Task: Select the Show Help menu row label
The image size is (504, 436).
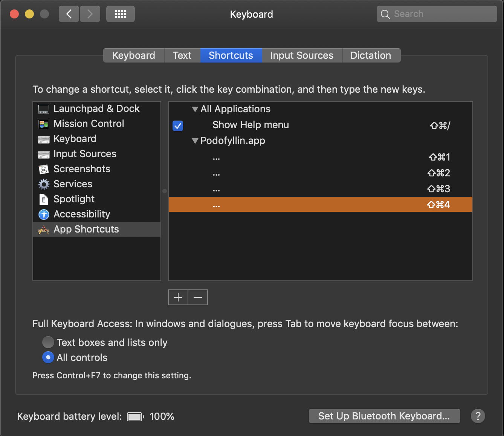Action: pyautogui.click(x=250, y=125)
